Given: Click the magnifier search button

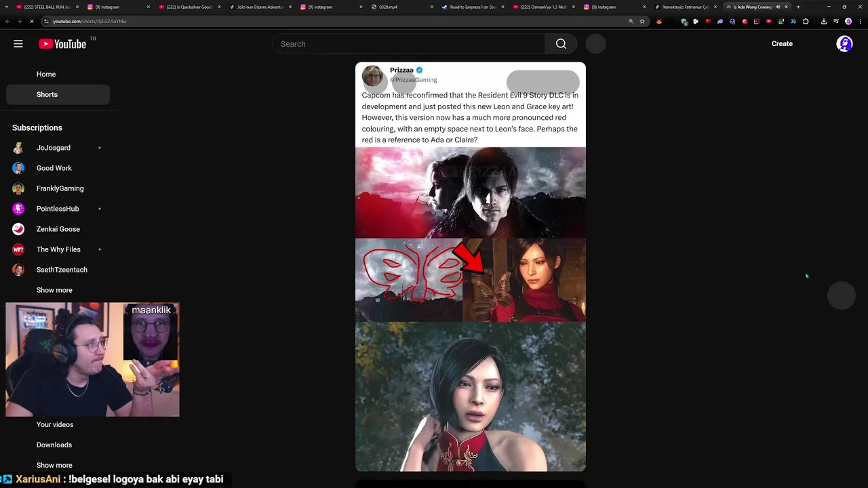Looking at the screenshot, I should 561,44.
